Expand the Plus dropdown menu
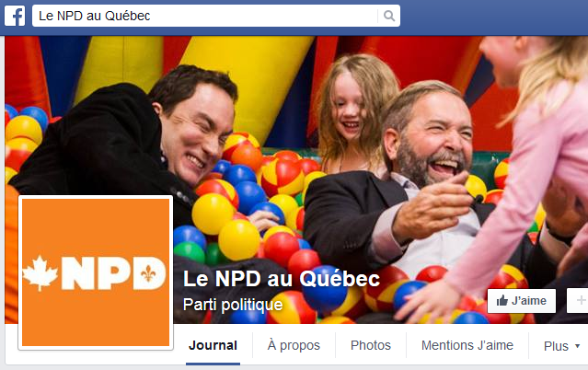Screen dimensions: 588x370 (x=561, y=346)
